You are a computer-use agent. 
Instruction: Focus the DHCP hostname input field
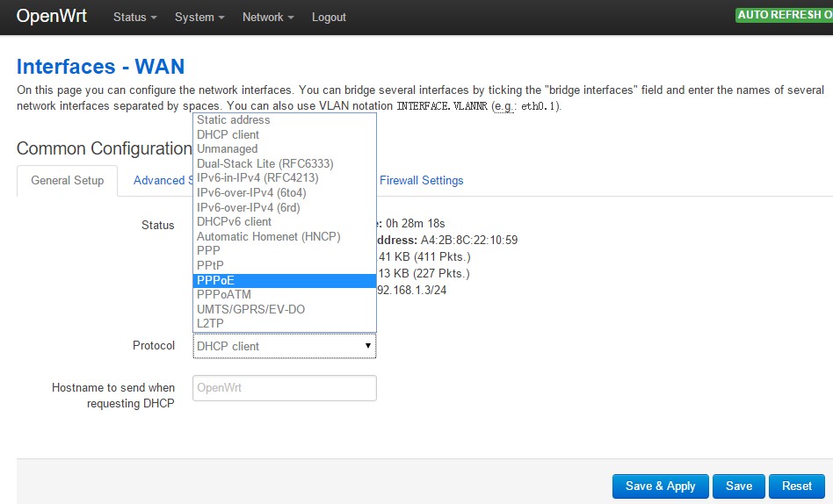[x=284, y=388]
